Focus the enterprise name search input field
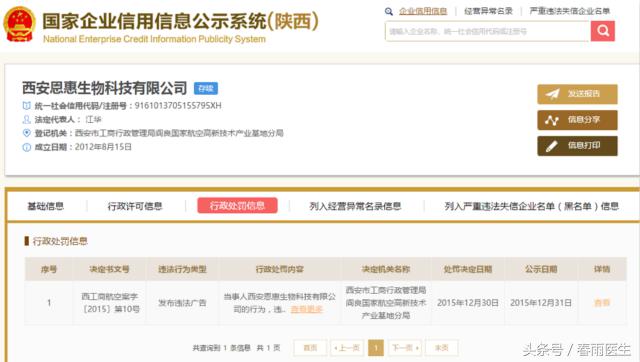Screen dimensions: 640x362 coord(488,31)
